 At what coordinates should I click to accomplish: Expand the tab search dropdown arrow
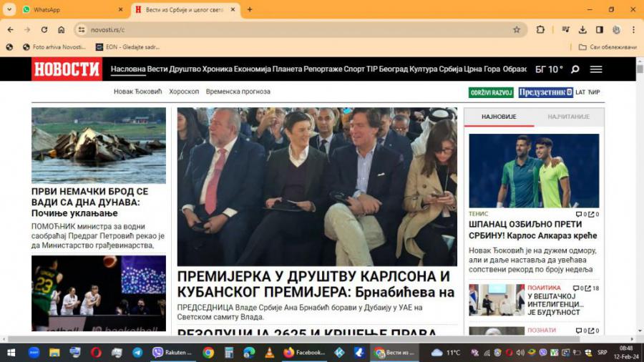[x=9, y=9]
